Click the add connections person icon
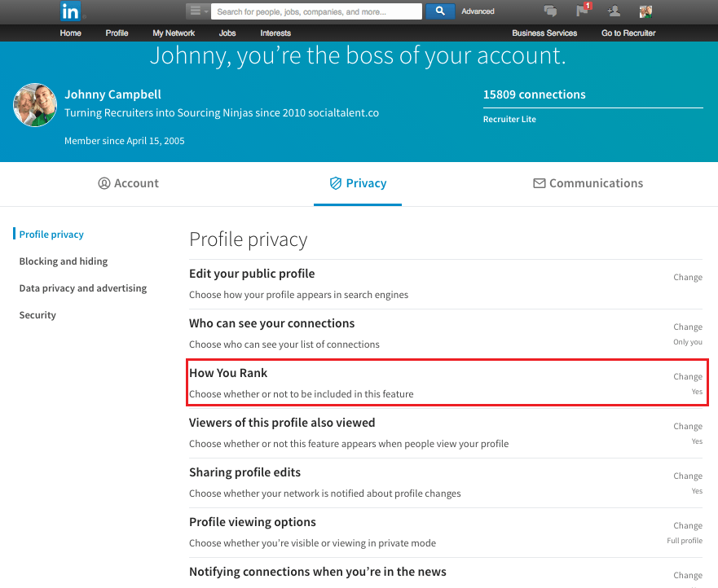718x588 pixels. [x=614, y=11]
